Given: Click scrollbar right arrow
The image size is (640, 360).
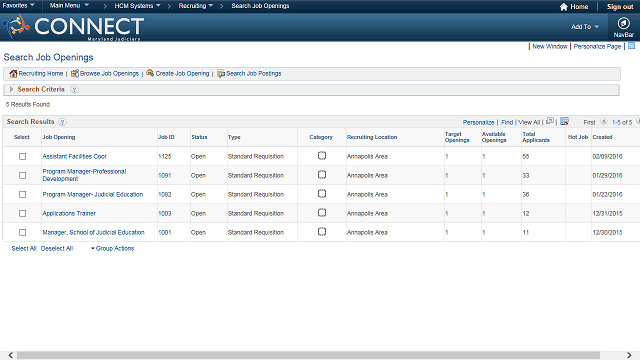Looking at the screenshot, I should [629, 355].
